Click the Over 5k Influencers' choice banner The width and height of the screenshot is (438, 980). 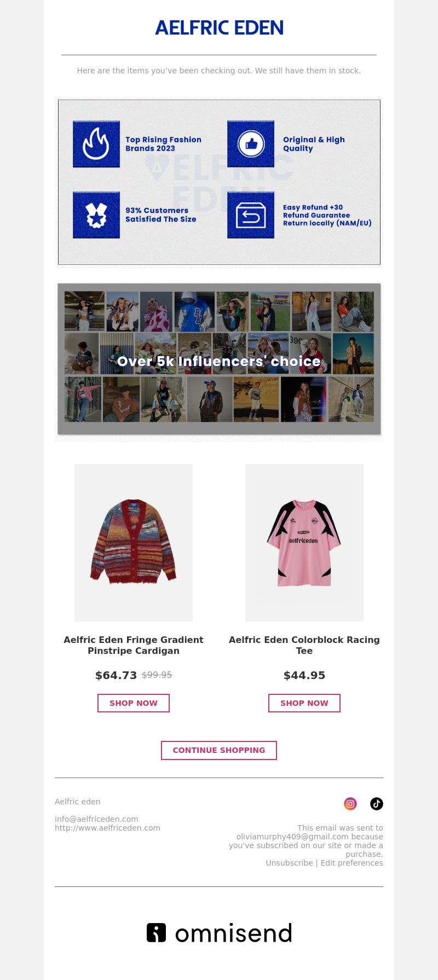(219, 359)
